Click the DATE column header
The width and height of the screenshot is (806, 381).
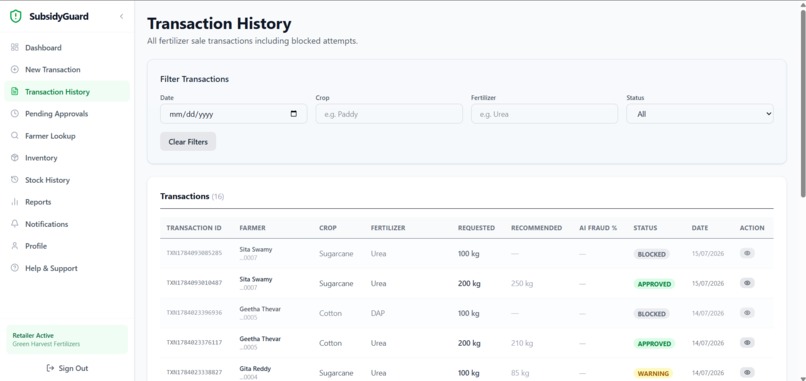700,228
